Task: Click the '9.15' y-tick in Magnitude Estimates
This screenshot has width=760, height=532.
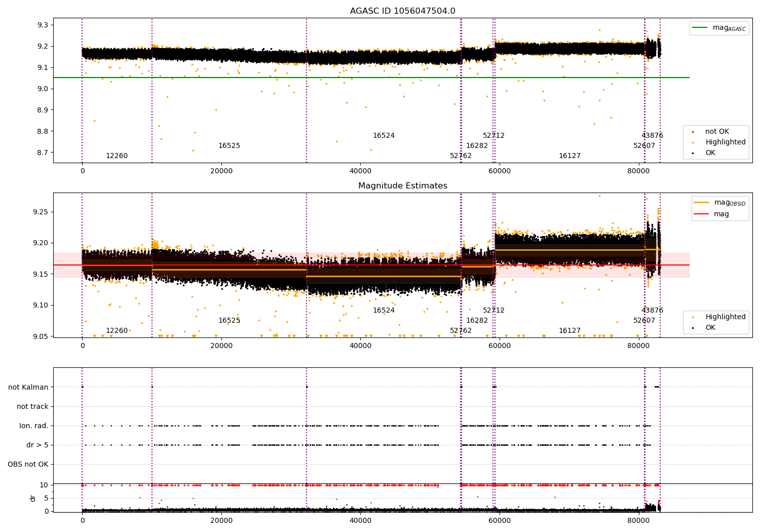Action: [x=41, y=275]
